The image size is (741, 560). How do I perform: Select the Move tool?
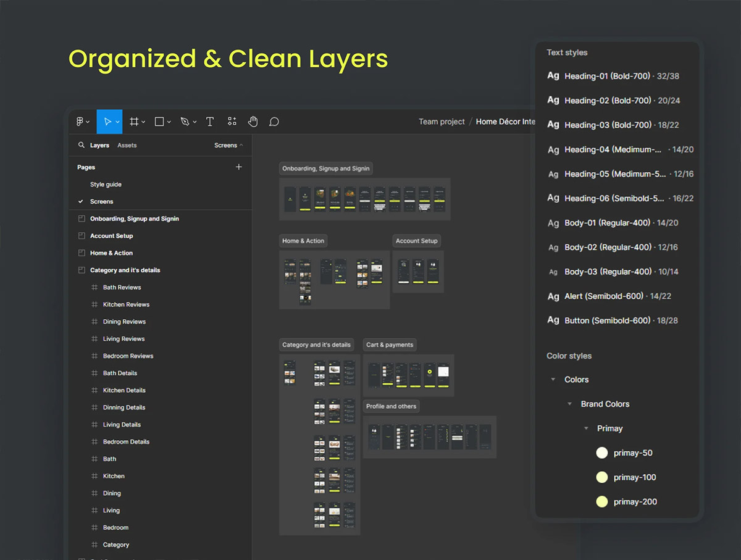(107, 122)
